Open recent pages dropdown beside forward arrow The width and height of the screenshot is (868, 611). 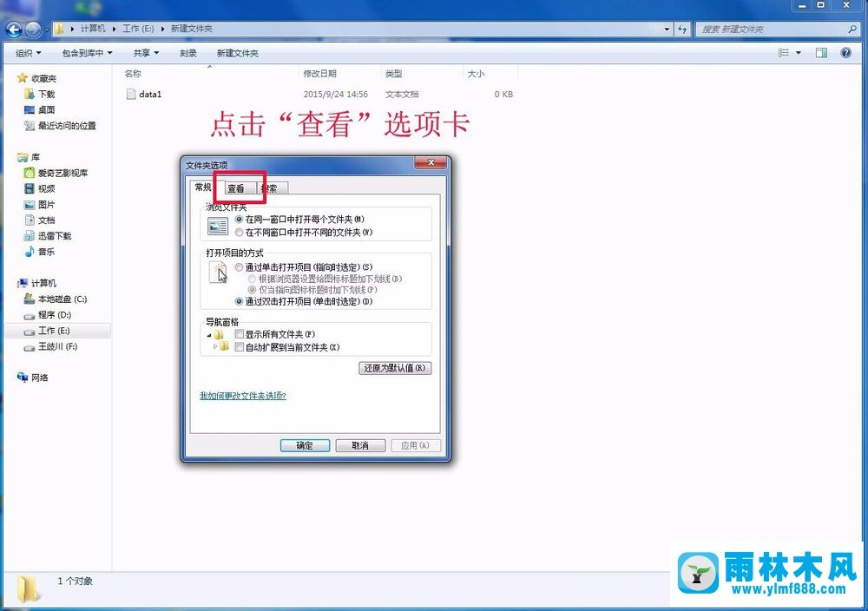(47, 30)
